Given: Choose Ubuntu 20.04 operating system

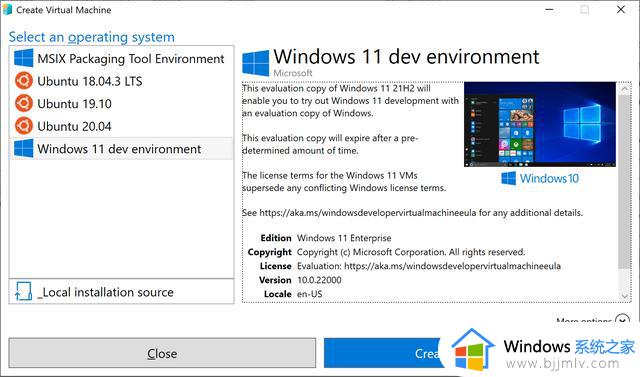Looking at the screenshot, I should [x=122, y=126].
